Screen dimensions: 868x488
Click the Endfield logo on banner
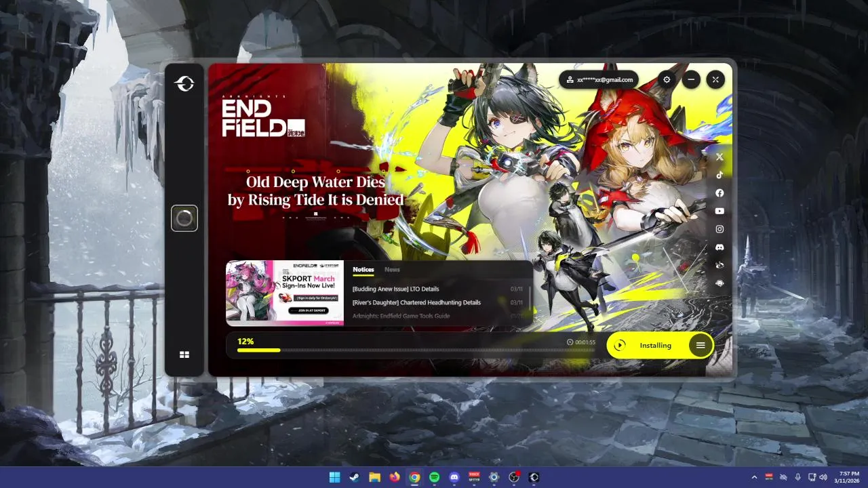[263, 117]
